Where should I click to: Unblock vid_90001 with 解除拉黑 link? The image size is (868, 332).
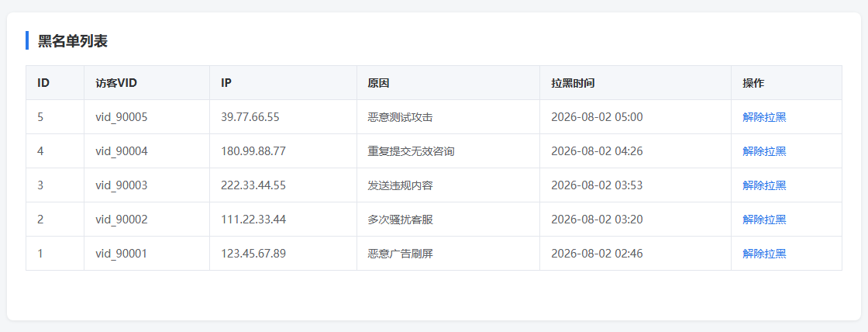pyautogui.click(x=764, y=254)
